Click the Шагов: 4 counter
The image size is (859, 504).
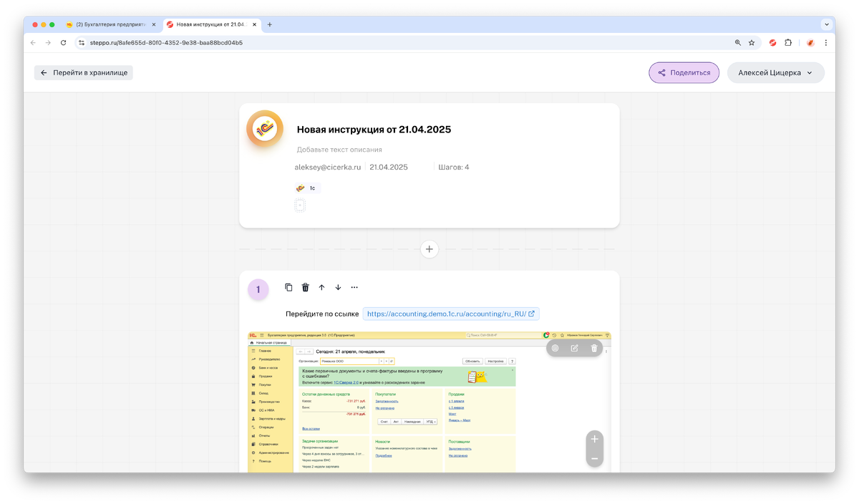click(x=454, y=167)
